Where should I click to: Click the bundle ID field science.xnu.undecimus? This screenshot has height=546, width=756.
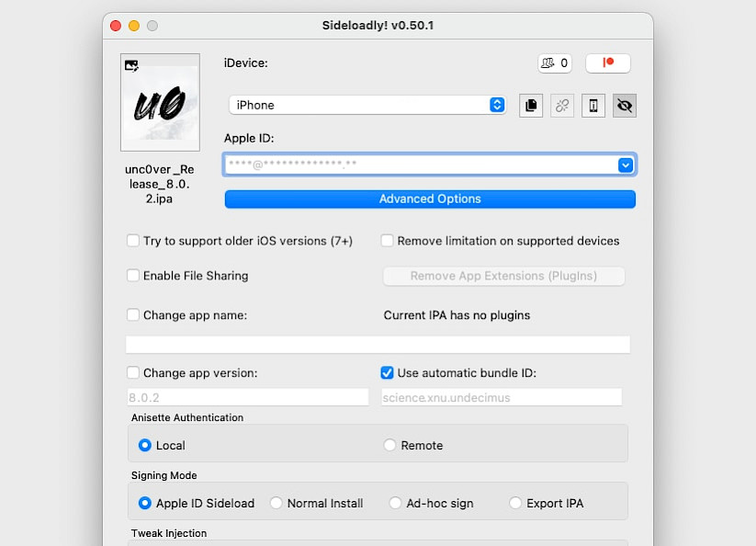click(502, 397)
